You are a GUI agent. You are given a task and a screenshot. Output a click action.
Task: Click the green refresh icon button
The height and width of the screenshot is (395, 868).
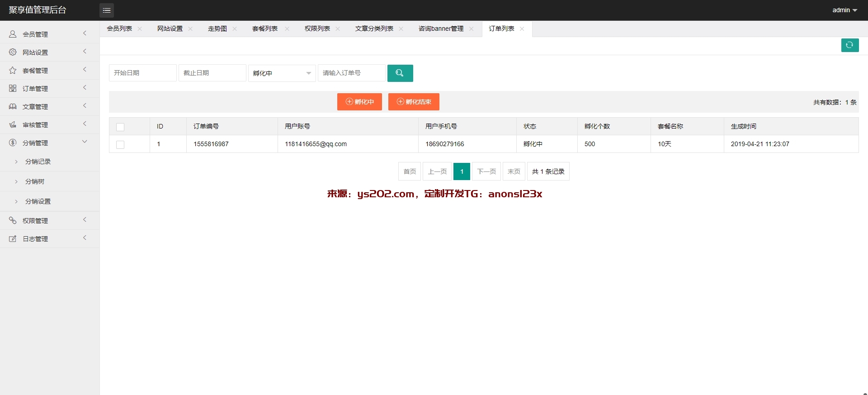849,45
